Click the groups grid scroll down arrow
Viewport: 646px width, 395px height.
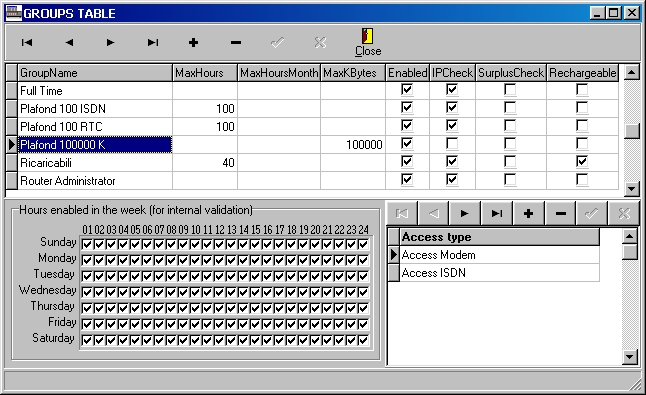[632, 189]
